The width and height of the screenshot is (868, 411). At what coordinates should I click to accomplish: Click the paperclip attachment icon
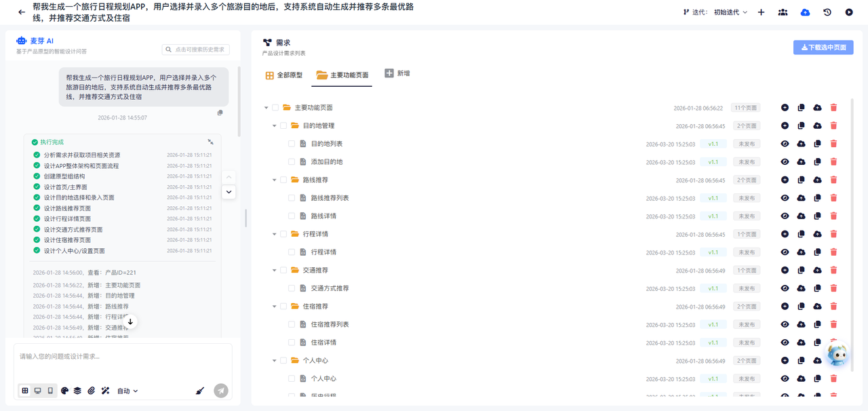(91, 391)
